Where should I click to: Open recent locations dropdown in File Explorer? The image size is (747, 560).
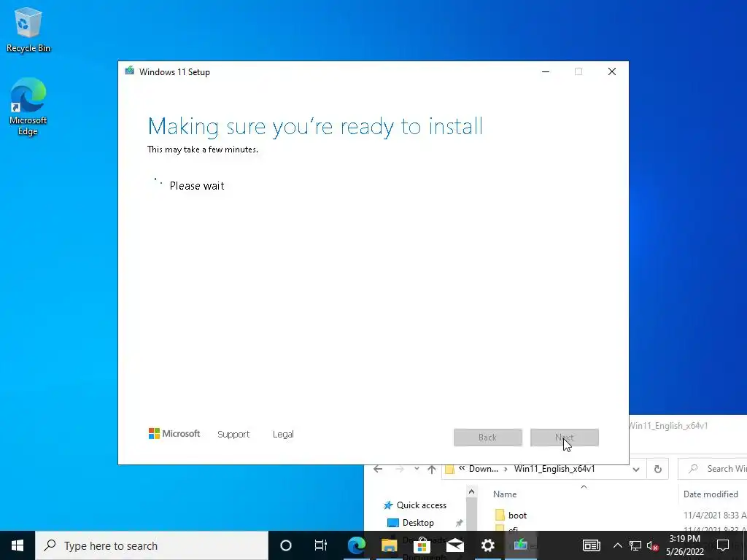[417, 469]
